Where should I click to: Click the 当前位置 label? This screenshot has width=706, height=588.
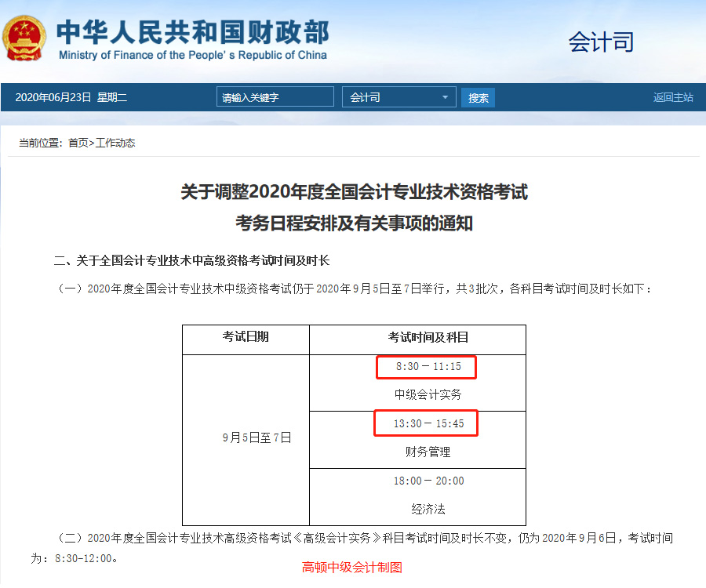tap(40, 143)
